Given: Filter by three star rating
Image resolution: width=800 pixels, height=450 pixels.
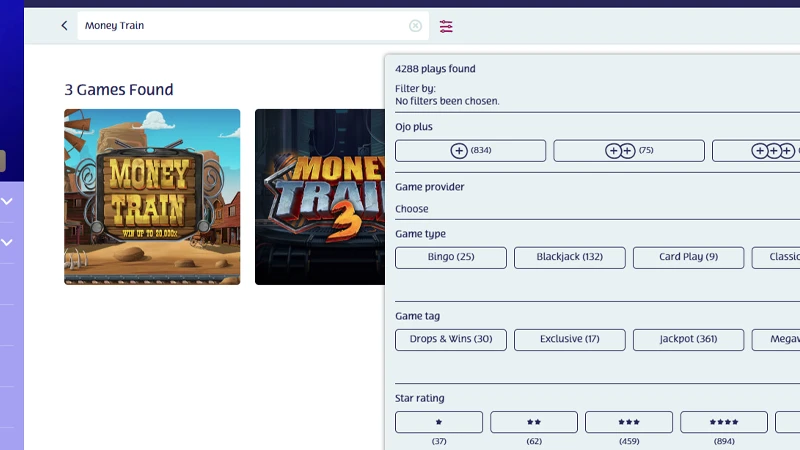Looking at the screenshot, I should 628,422.
